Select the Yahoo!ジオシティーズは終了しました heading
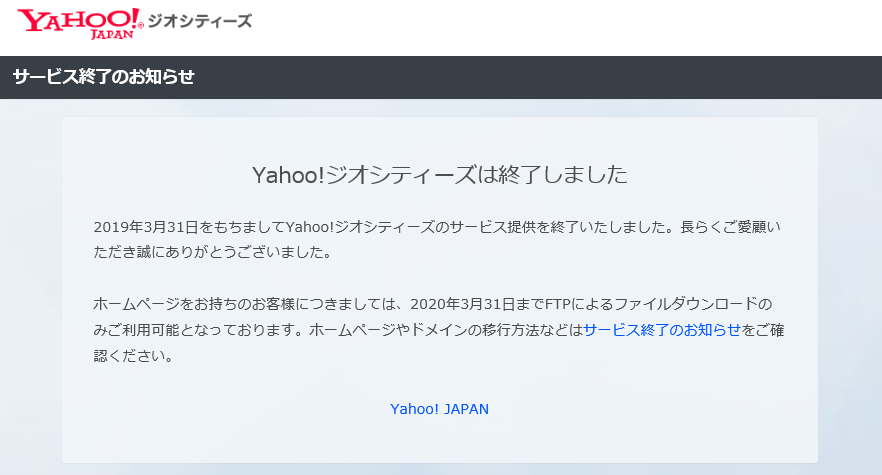882x475 pixels. (440, 175)
